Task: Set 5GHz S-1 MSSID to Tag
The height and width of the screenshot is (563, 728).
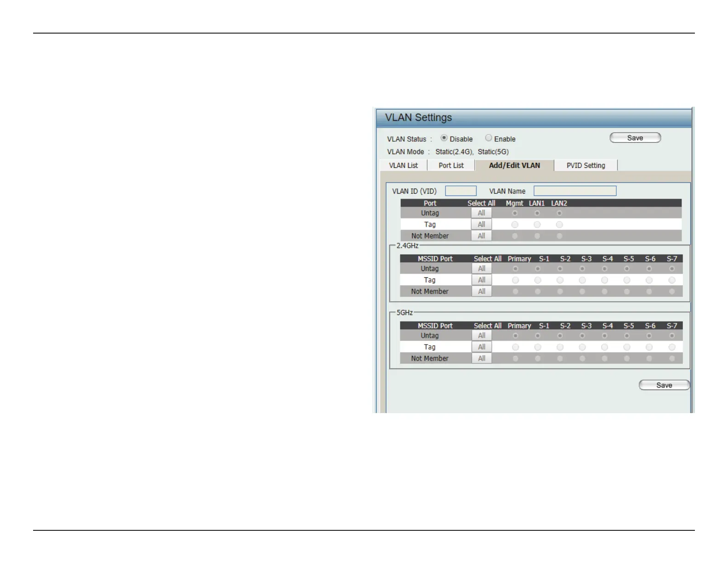Action: (538, 347)
